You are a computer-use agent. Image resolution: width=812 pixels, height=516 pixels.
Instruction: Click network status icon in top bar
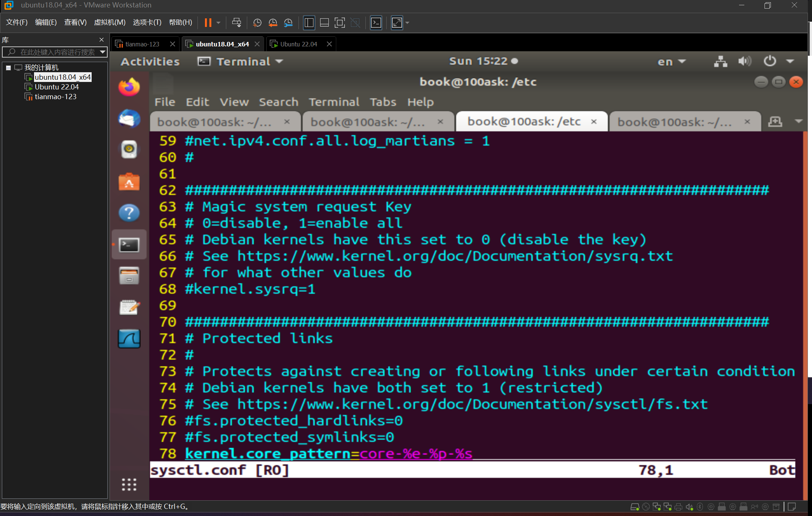720,61
